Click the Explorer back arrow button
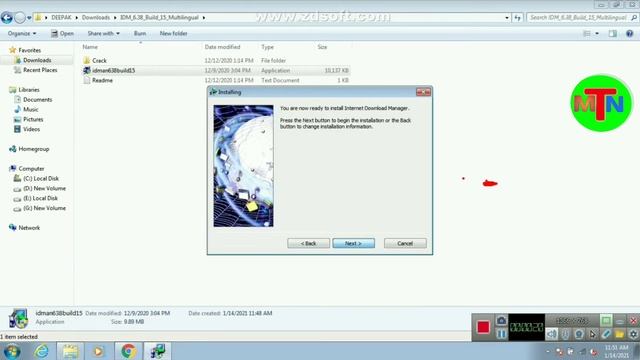The image size is (640, 360). click(x=7, y=18)
